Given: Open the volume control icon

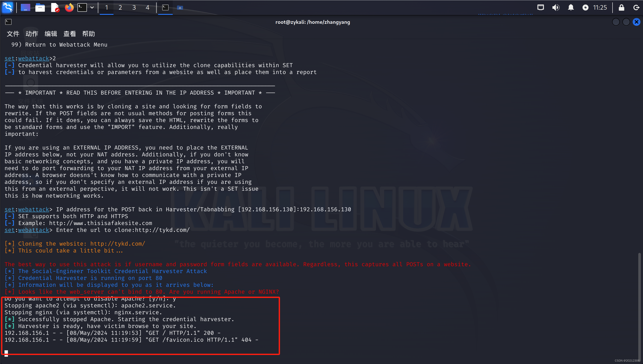Looking at the screenshot, I should [x=555, y=8].
